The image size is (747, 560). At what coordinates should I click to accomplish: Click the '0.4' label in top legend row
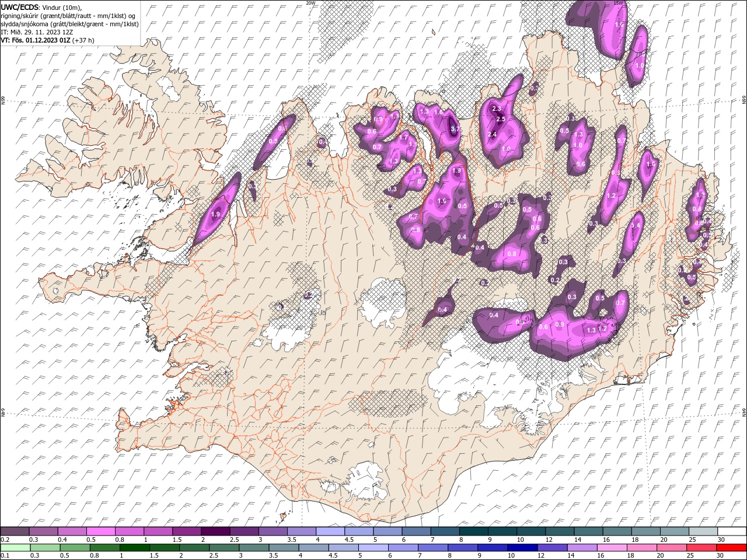click(x=62, y=540)
